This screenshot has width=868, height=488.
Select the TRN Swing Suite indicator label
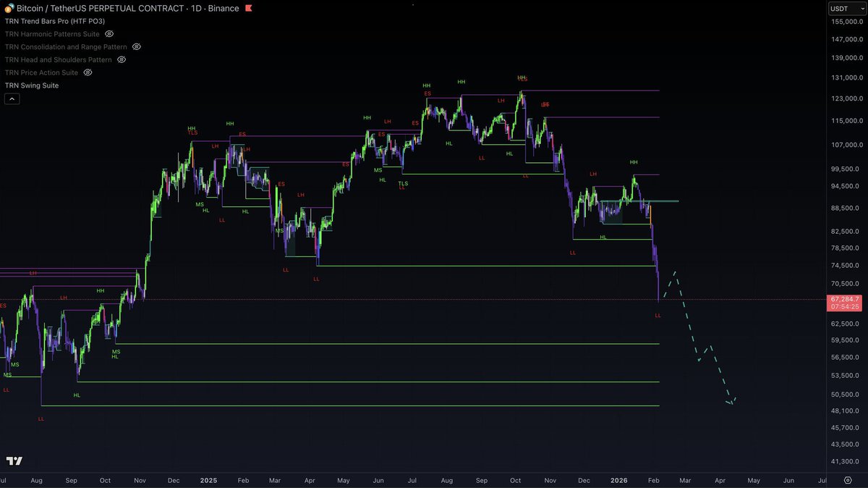coord(32,85)
